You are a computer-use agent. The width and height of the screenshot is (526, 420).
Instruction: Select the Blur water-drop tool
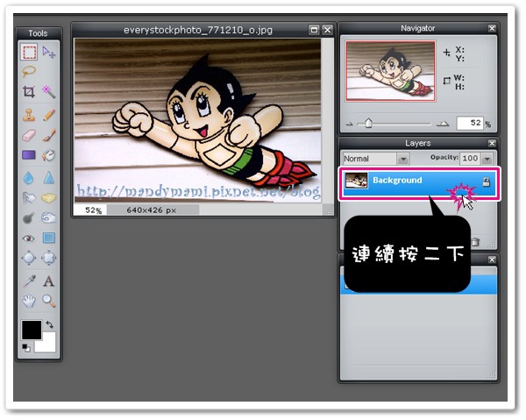coord(29,178)
